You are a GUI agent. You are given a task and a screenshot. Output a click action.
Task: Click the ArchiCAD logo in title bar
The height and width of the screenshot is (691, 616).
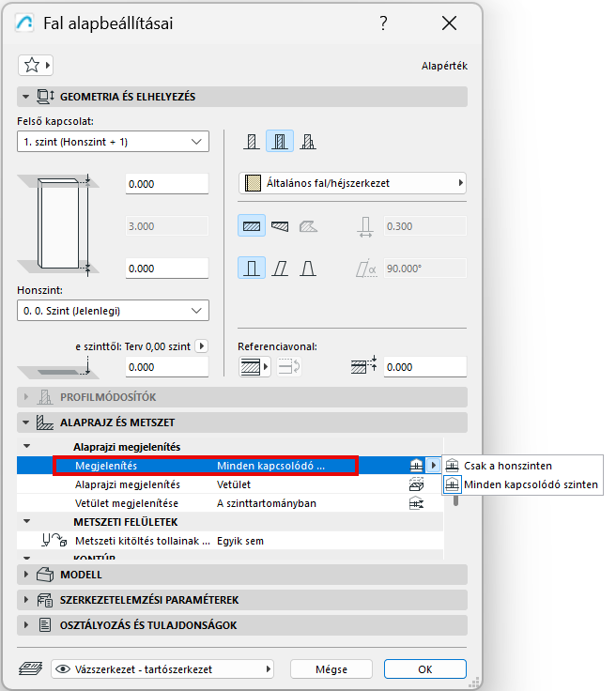click(x=24, y=23)
